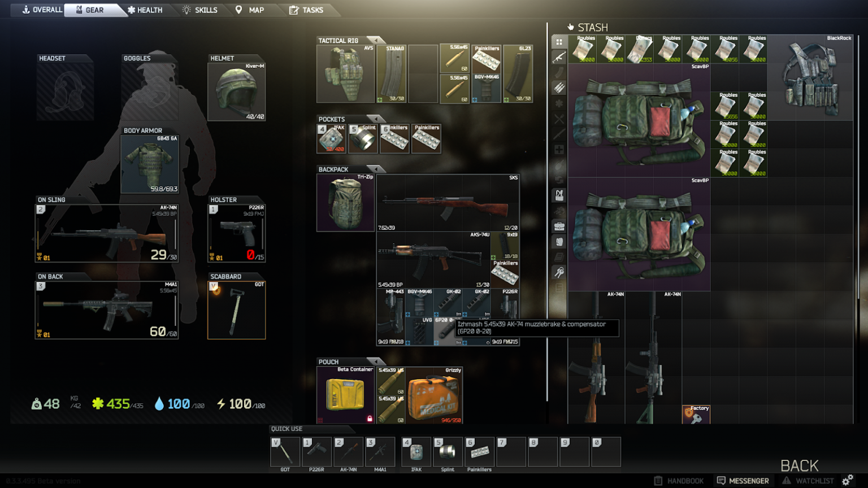Select the Tri-Zip backpack
This screenshot has width=868, height=488.
(x=346, y=203)
